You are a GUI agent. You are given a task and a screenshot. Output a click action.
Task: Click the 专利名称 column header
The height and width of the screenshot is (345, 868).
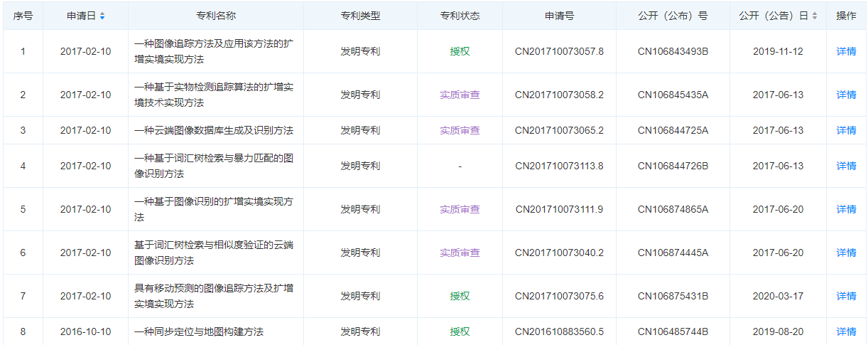pyautogui.click(x=216, y=16)
